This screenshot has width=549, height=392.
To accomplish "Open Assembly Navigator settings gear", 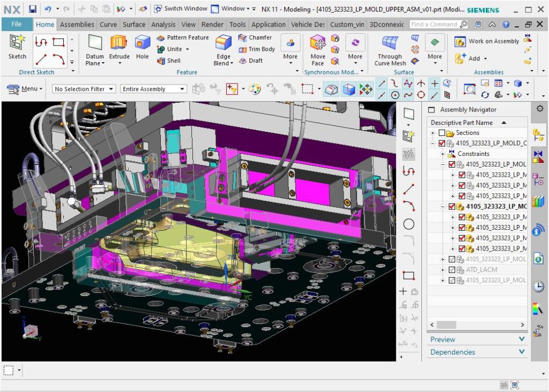I will [539, 109].
